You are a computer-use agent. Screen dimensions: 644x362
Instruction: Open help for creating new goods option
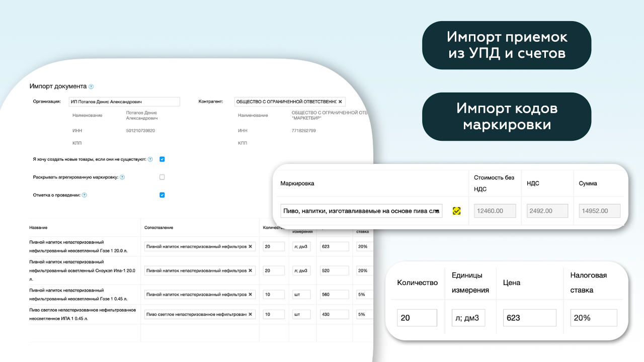150,159
